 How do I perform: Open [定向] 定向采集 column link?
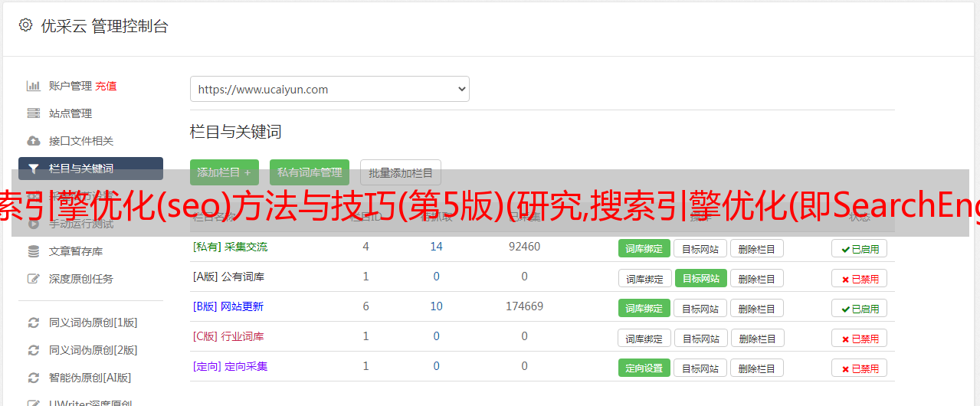[230, 366]
